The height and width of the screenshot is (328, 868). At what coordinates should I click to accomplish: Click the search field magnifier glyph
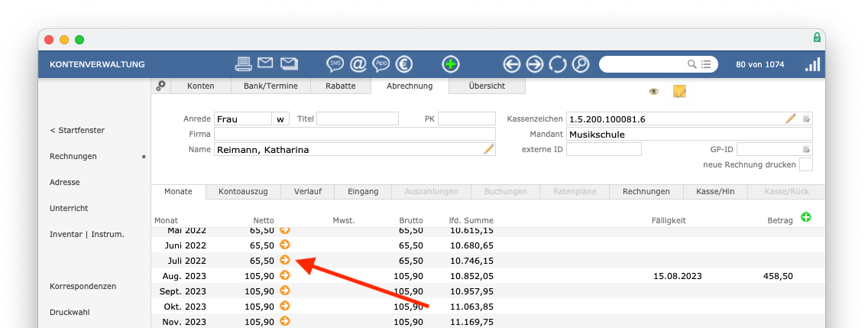point(692,64)
